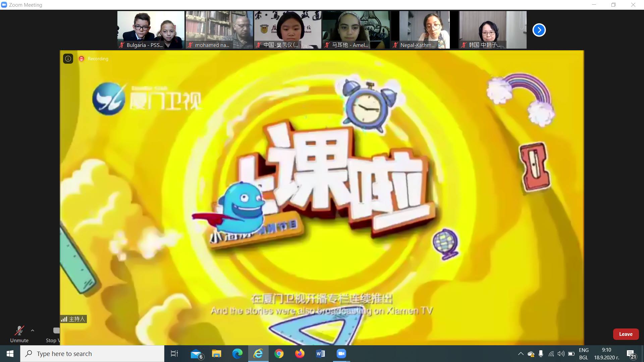Select 马耳他 - Amel... participant video thumbnail
The width and height of the screenshot is (644, 362).
(x=356, y=30)
